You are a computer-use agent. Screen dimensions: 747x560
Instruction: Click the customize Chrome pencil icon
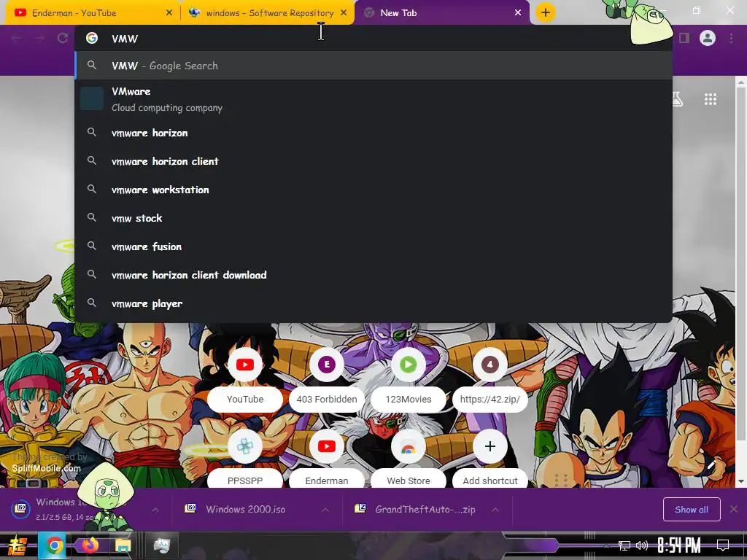[712, 464]
